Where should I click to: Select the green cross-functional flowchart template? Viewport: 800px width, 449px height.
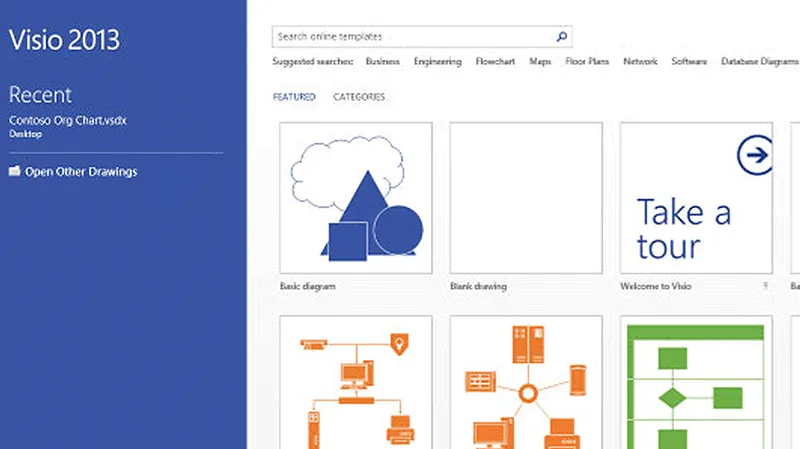click(696, 382)
